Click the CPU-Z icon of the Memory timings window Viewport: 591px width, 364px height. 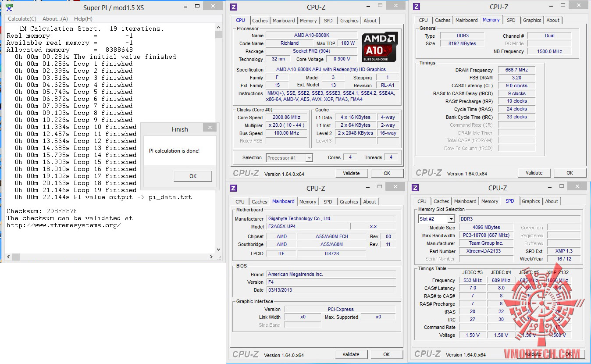(417, 7)
